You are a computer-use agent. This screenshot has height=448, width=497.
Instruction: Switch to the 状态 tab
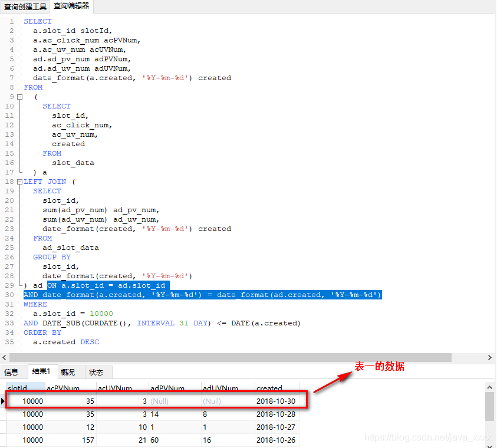[x=96, y=373]
